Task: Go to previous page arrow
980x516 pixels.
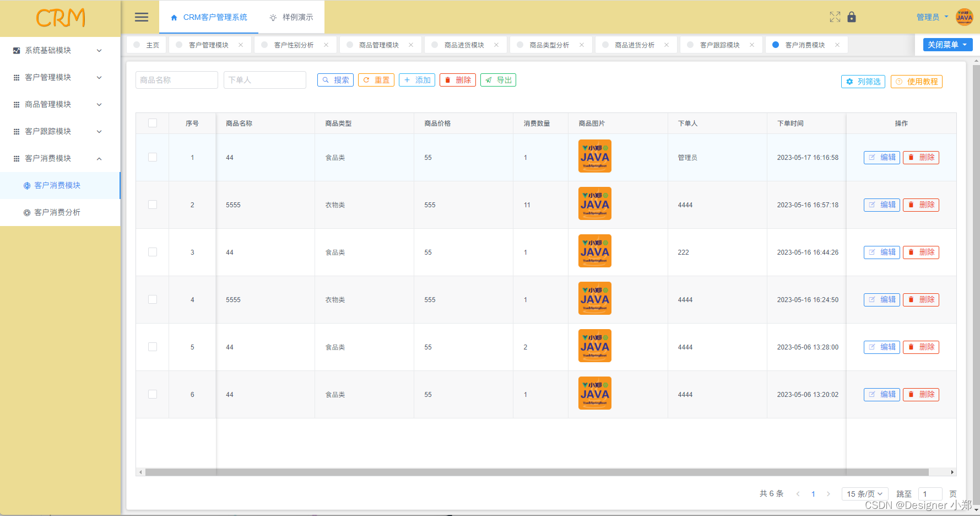Action: [798, 494]
